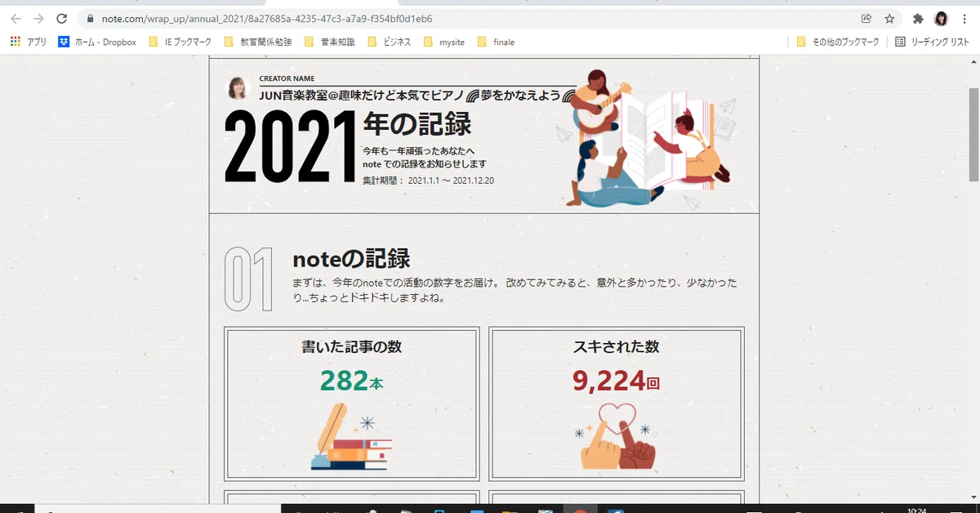Share this page using the share icon
The height and width of the screenshot is (513, 980).
(x=866, y=19)
